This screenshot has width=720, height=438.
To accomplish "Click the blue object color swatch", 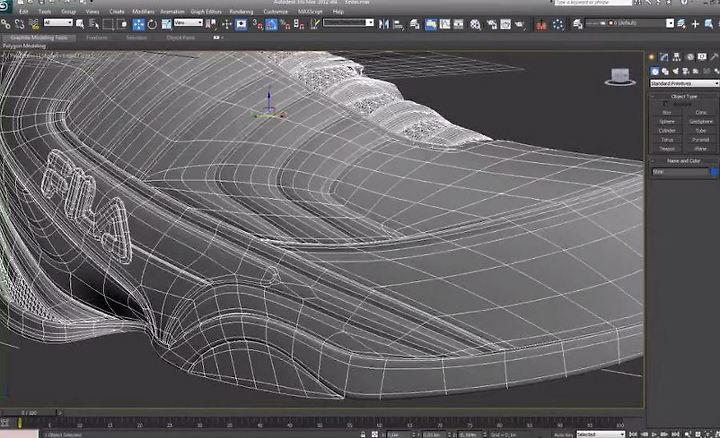I will (714, 172).
